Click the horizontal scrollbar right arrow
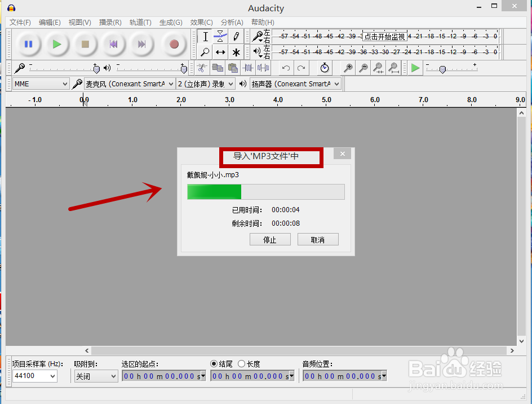The image size is (532, 404). 512,350
